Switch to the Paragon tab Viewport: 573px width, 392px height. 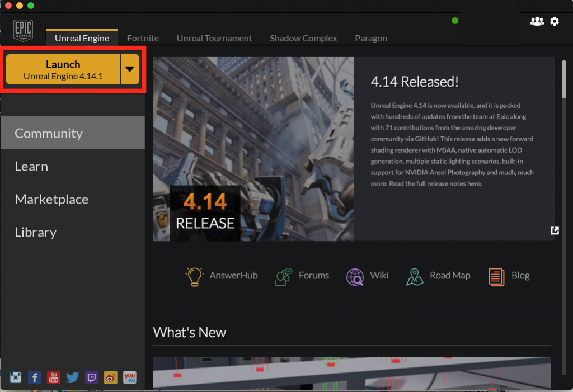point(371,38)
